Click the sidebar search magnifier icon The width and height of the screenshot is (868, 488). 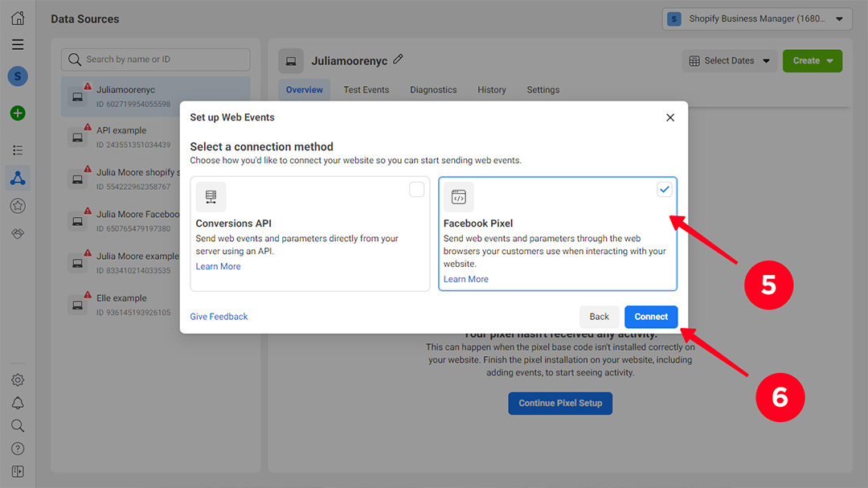[x=18, y=425]
